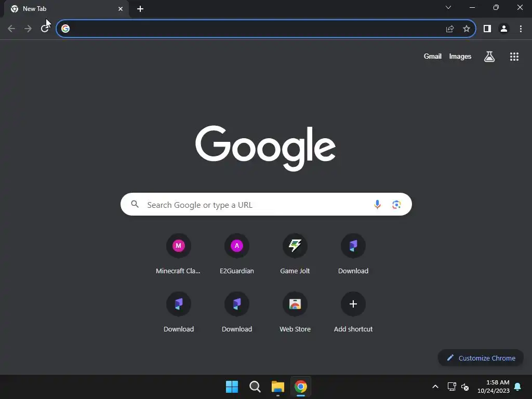
Task: Open the Game Jolt shortcut
Action: 295,255
